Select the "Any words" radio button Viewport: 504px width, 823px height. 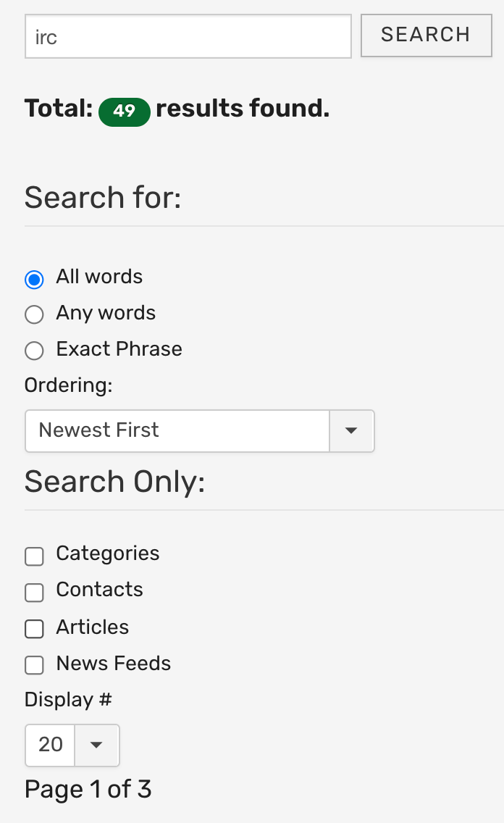34,314
